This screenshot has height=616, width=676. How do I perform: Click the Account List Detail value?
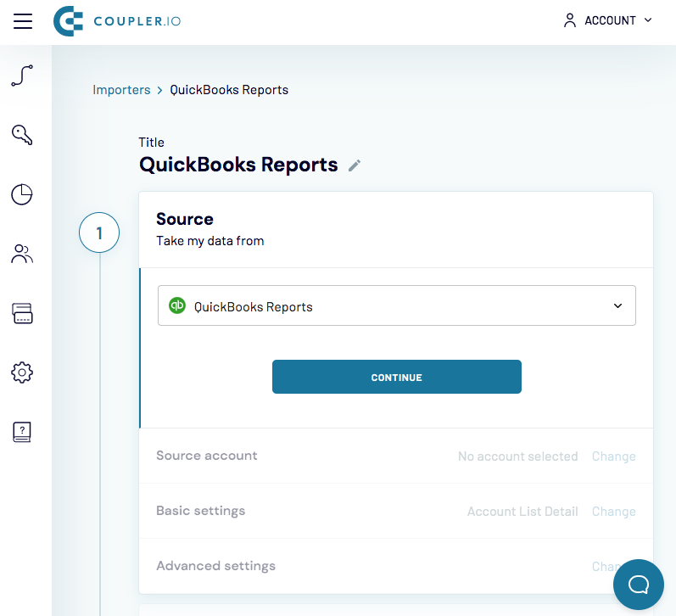[522, 512]
